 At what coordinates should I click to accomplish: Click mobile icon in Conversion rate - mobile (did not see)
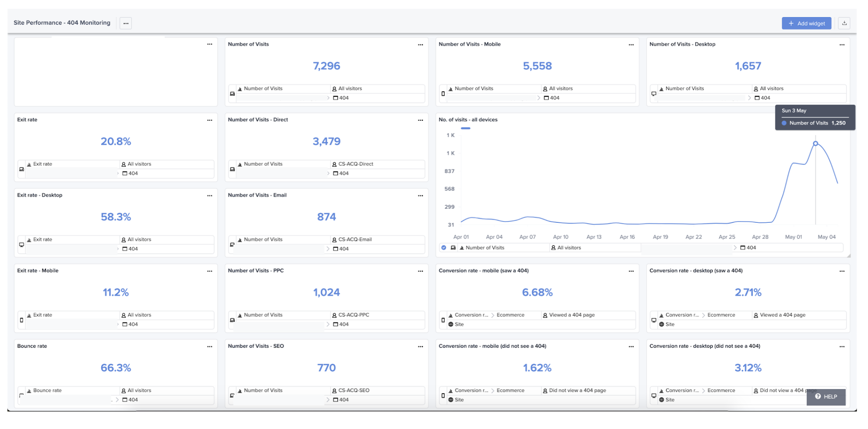point(443,395)
